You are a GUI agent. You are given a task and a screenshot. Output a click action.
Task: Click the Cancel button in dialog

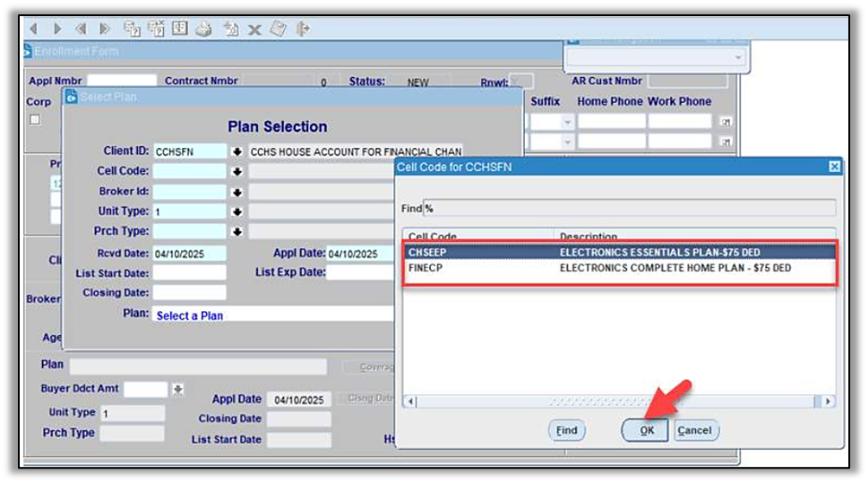tap(694, 430)
